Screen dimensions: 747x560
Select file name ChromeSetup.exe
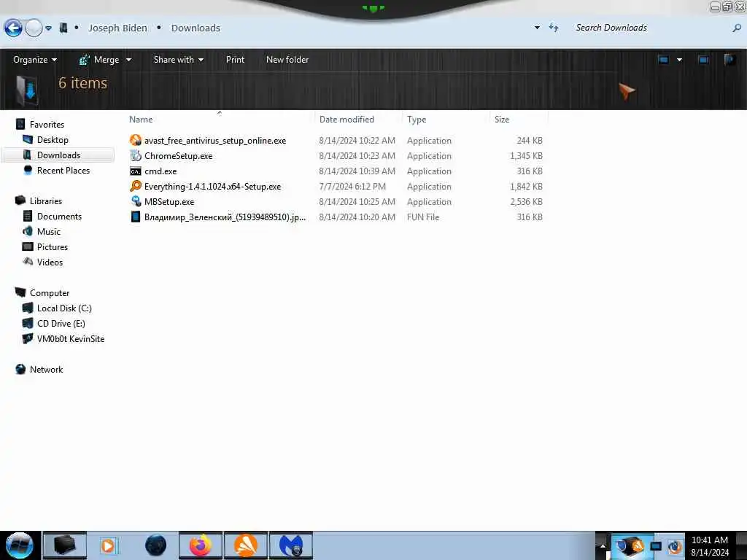[x=178, y=156]
